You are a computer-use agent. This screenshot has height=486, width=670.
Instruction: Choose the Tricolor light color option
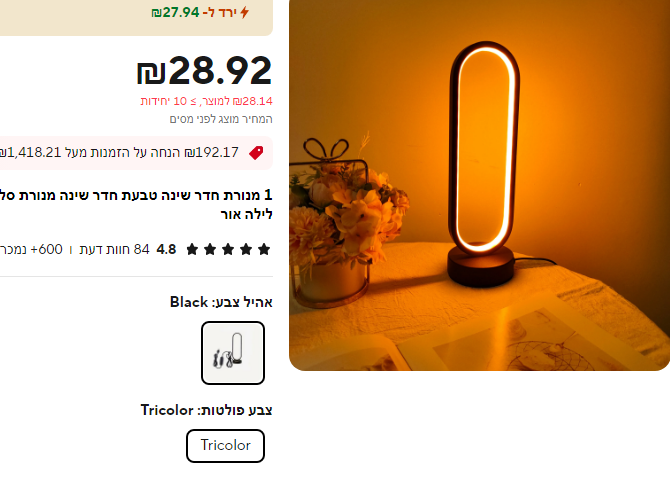coord(225,446)
